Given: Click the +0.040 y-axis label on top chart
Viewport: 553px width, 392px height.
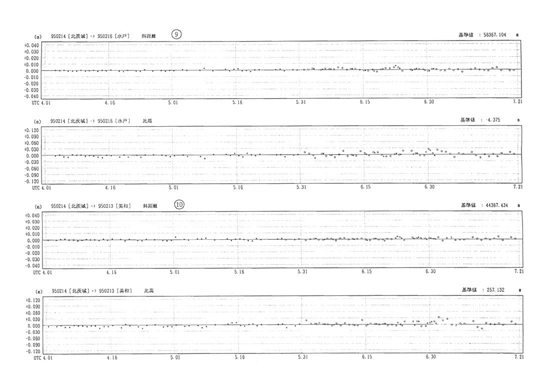Looking at the screenshot, I should click(31, 45).
